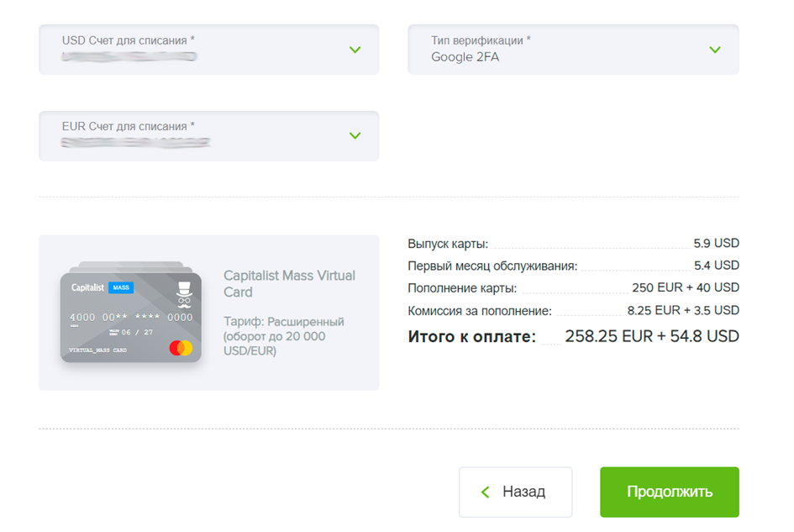Click the Capitalist Mass card image
Viewport: 794px width, 532px height.
tap(130, 313)
